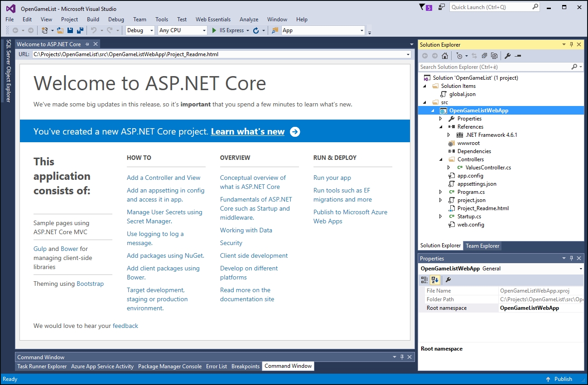Screen dimensions: 588x385
Task: Click the Redo arrow in the toolbar
Action: 110,30
